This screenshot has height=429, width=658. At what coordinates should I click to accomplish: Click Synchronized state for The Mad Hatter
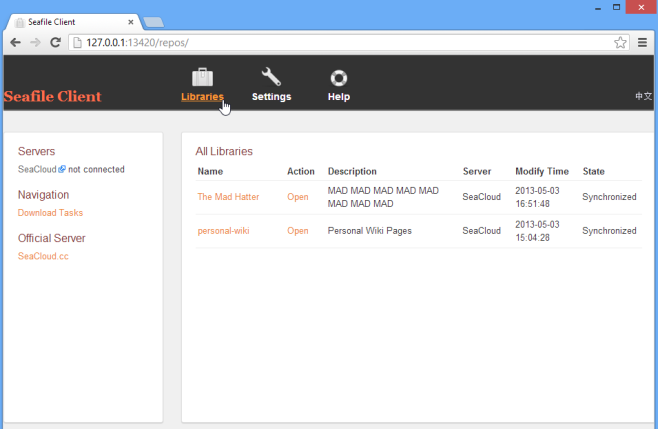pos(609,197)
